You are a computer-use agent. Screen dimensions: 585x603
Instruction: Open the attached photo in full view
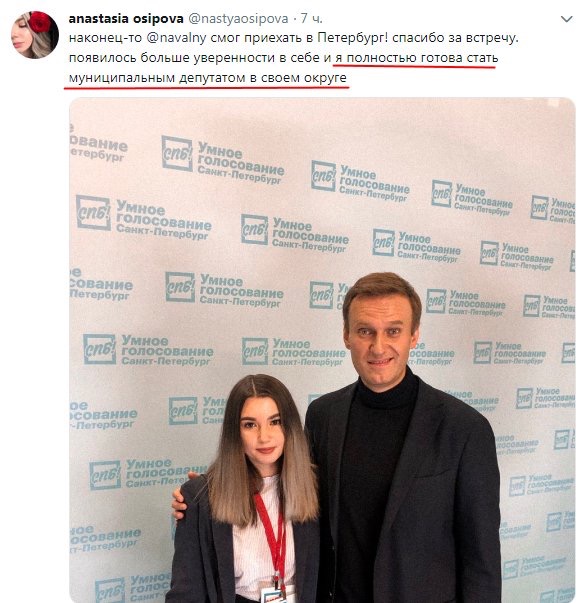pos(322,350)
